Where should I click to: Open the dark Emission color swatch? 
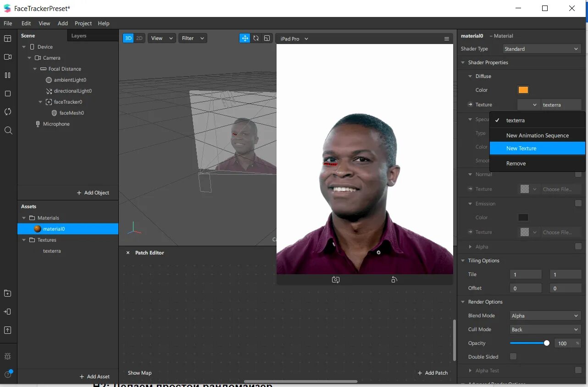coord(523,217)
